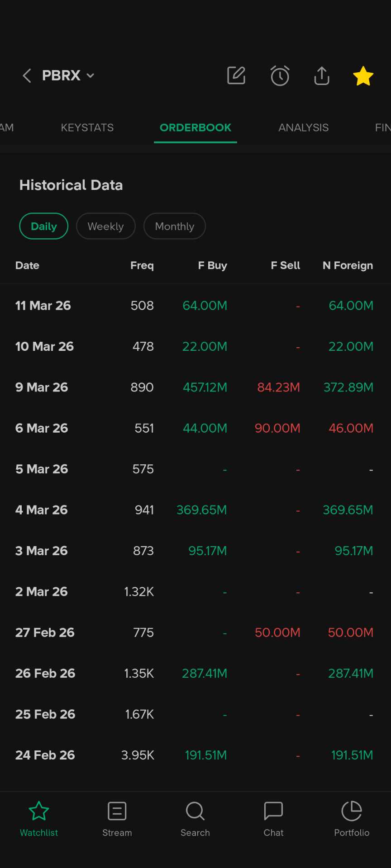Tap the N Foreign column header
Viewport: 391px width, 868px height.
348,265
